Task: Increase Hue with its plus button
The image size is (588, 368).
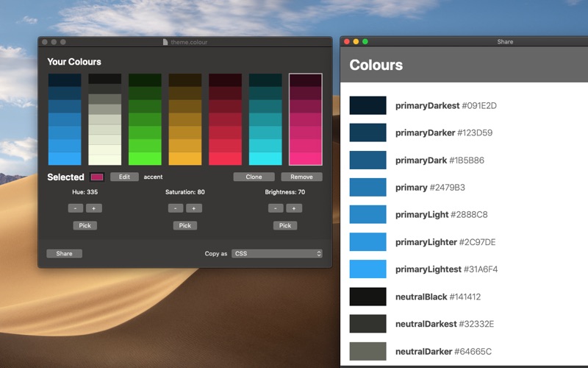Action: pyautogui.click(x=94, y=208)
